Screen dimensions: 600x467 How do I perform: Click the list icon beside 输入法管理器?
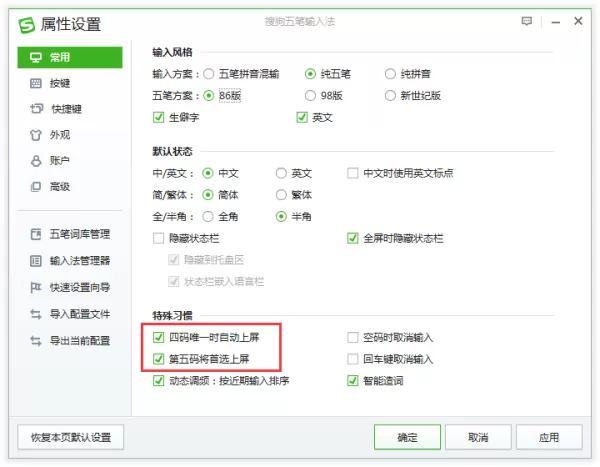(36, 261)
